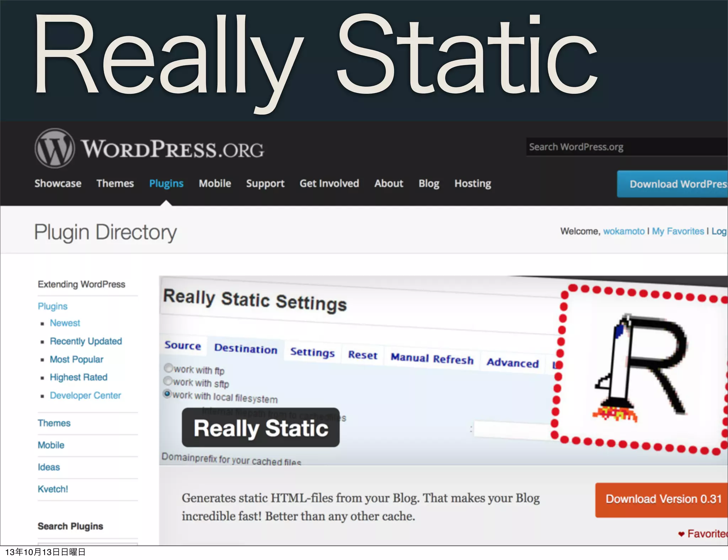Screen dimensions: 728x560
Task: Open the Mobile navigation item in header
Action: (x=215, y=183)
